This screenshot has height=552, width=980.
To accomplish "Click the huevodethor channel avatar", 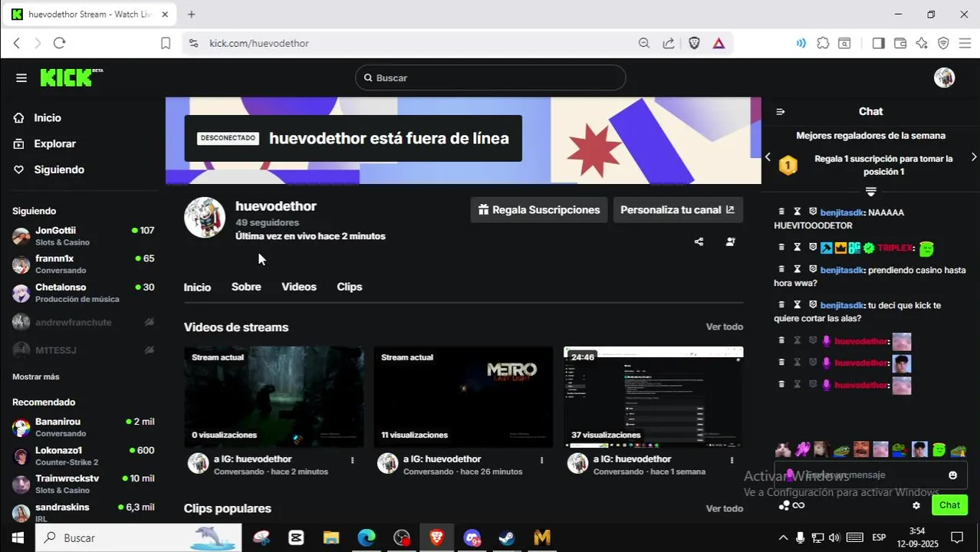I will click(204, 218).
